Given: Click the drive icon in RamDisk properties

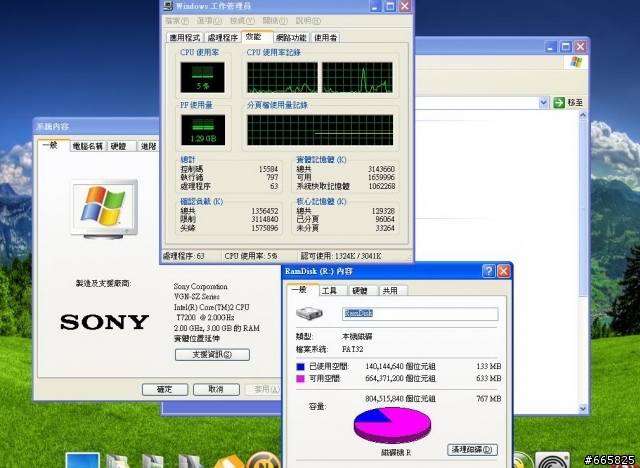Looking at the screenshot, I should pos(309,313).
